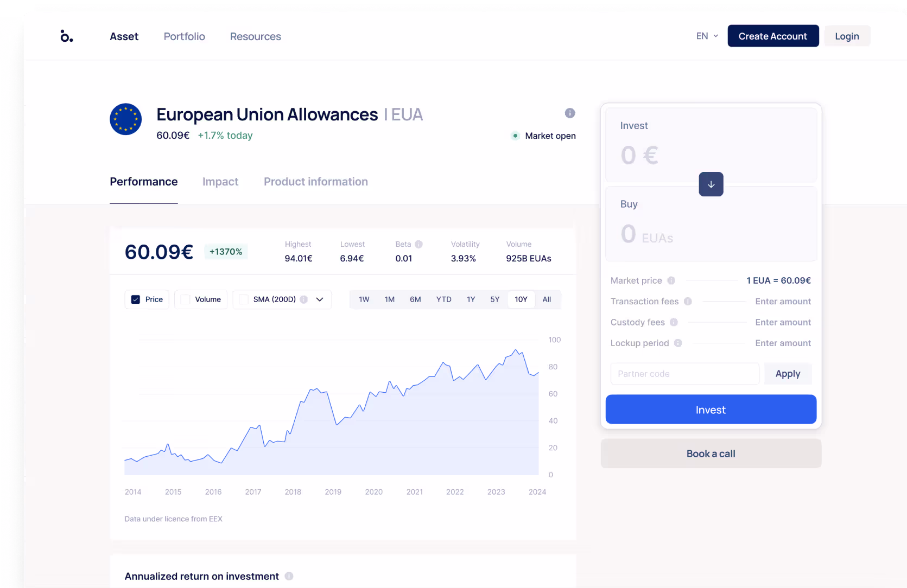The height and width of the screenshot is (588, 907).
Task: Open the Portfolio menu
Action: (x=184, y=36)
